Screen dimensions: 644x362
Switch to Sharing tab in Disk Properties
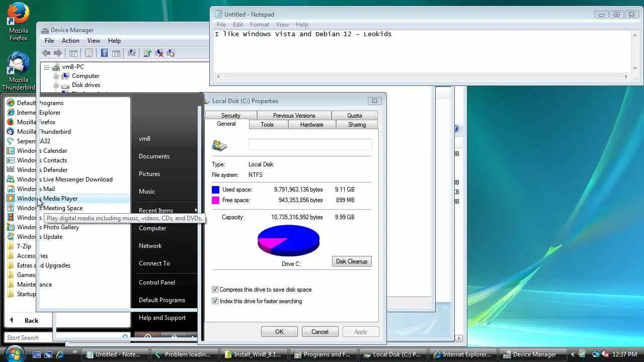pyautogui.click(x=357, y=125)
